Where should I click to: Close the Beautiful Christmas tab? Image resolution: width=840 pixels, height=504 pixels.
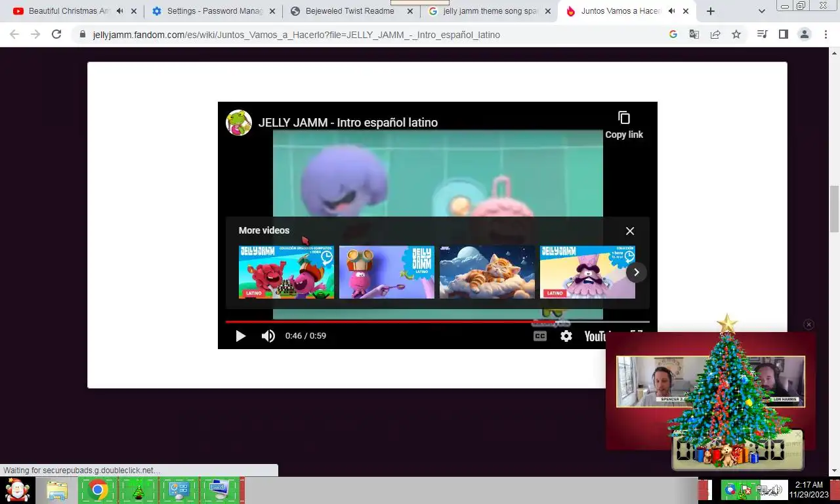[135, 11]
